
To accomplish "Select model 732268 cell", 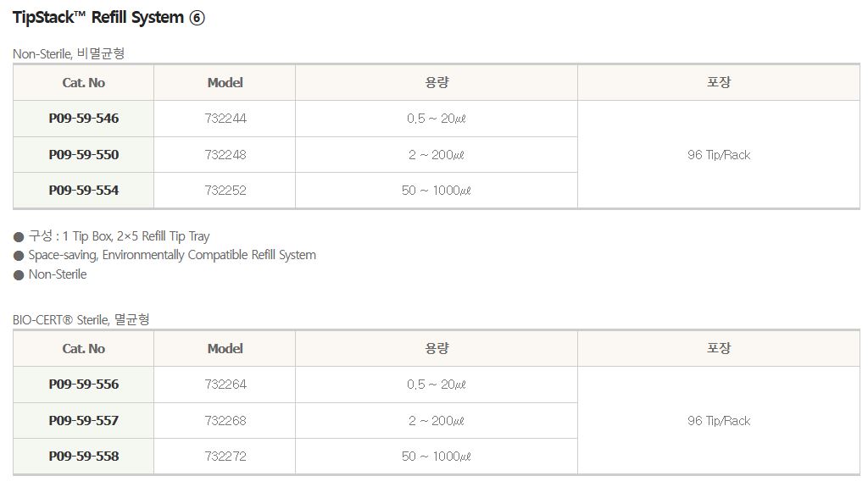I will [225, 421].
